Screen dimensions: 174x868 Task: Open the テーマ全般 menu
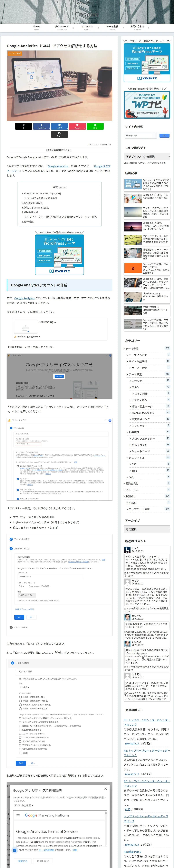point(112,28)
